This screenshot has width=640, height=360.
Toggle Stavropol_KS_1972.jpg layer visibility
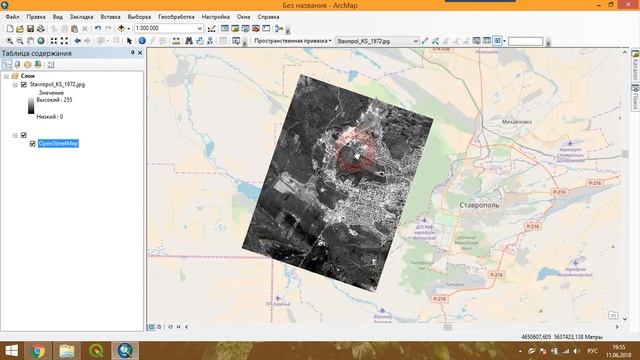coord(24,84)
